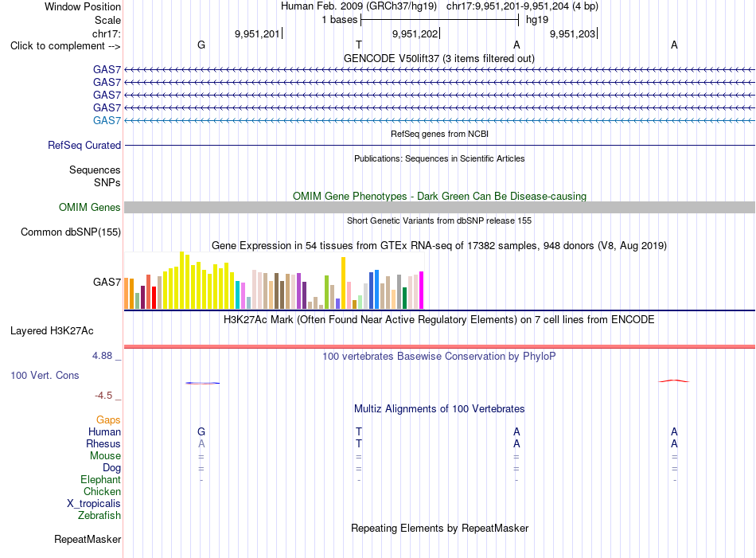Click the Human alignment row label
This screenshot has width=756, height=558.
tap(104, 432)
